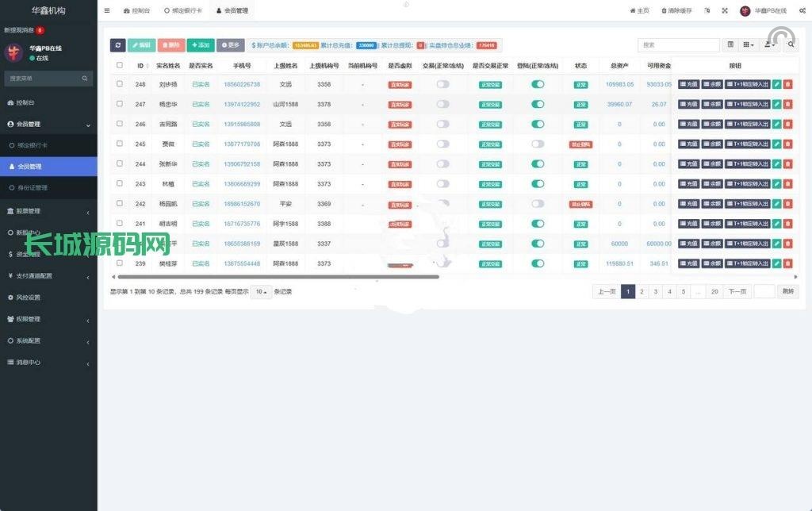Toggle the trading freeze switch for row 248
This screenshot has width=812, height=511.
[x=442, y=84]
